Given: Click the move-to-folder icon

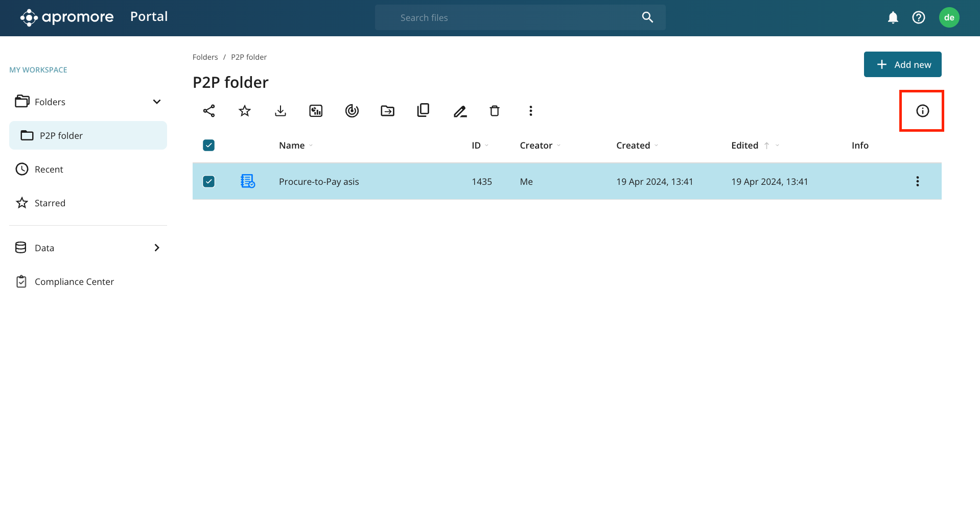Looking at the screenshot, I should click(387, 111).
